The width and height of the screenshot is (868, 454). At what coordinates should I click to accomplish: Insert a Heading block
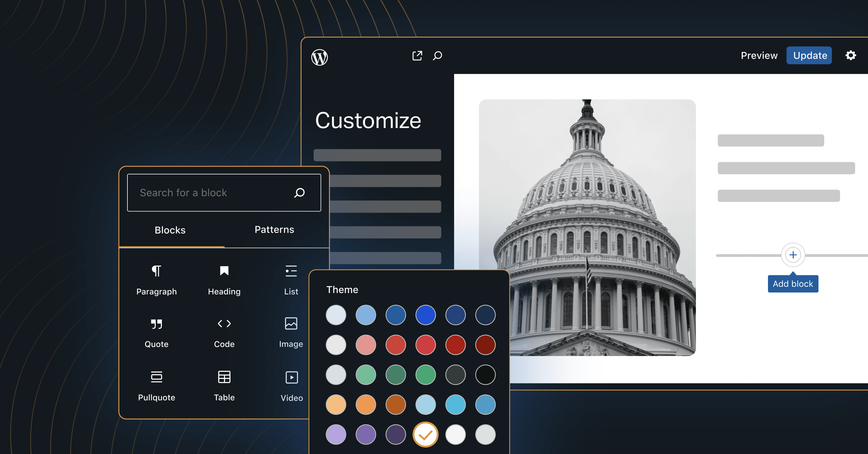(224, 280)
